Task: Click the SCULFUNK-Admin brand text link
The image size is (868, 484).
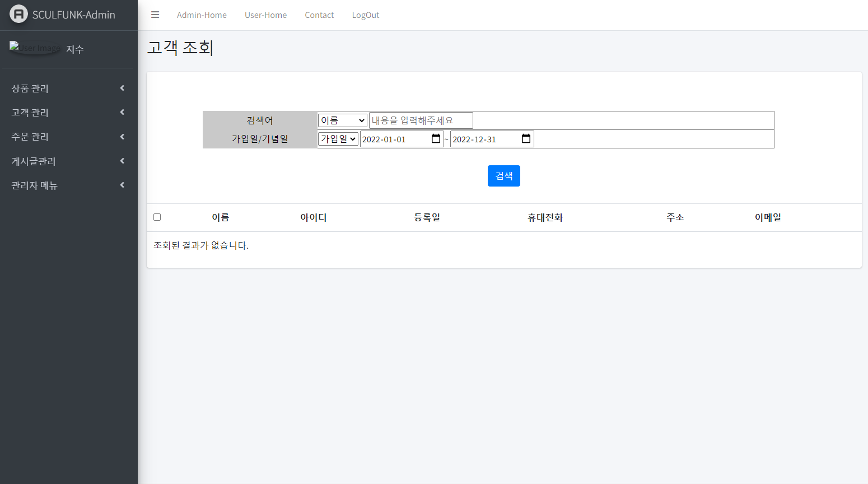Action: coord(74,15)
